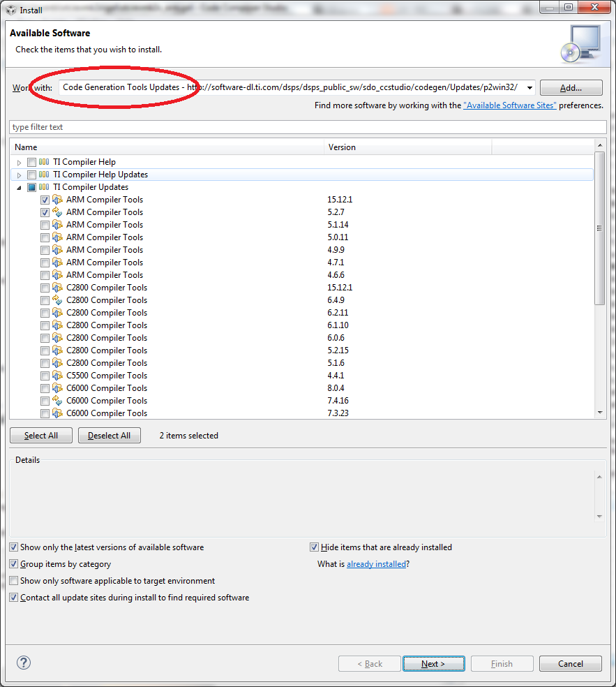Collapse the TI Compiler Updates tree node
616x687 pixels.
[19, 188]
